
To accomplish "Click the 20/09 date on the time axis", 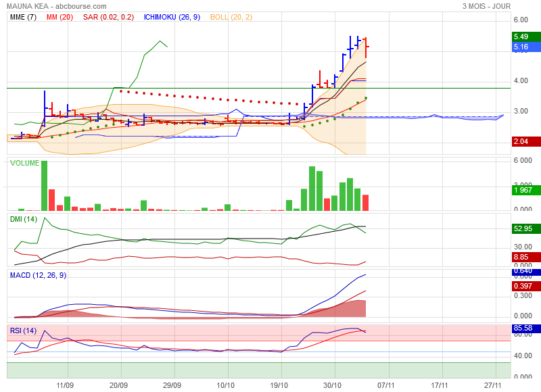I will 119,385.
